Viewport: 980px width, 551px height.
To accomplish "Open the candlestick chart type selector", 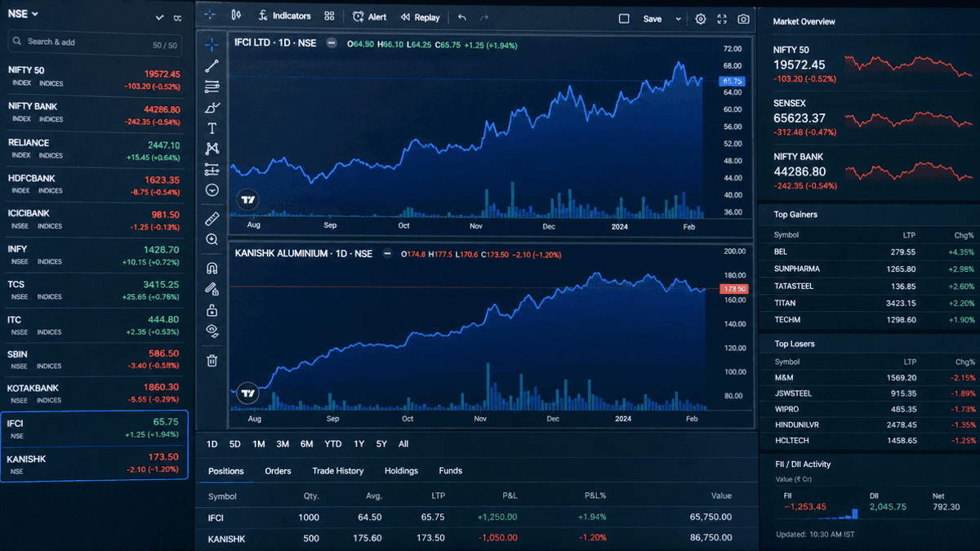I will [236, 16].
